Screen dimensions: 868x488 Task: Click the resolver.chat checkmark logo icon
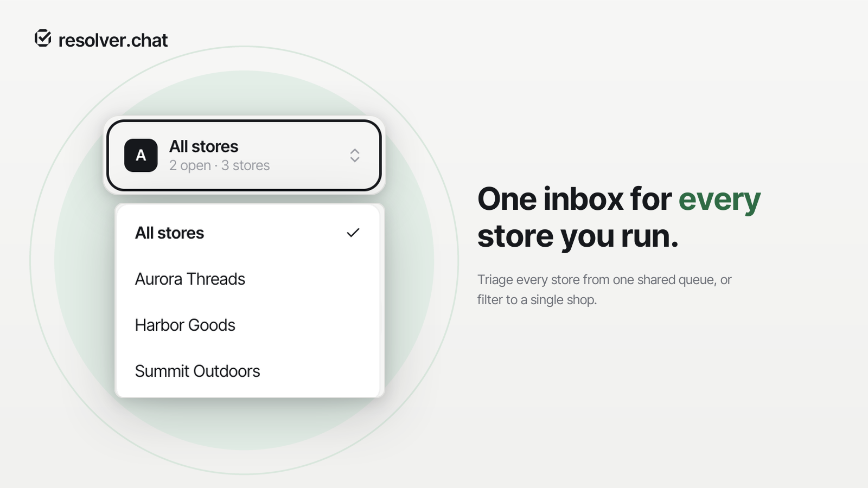coord(43,38)
